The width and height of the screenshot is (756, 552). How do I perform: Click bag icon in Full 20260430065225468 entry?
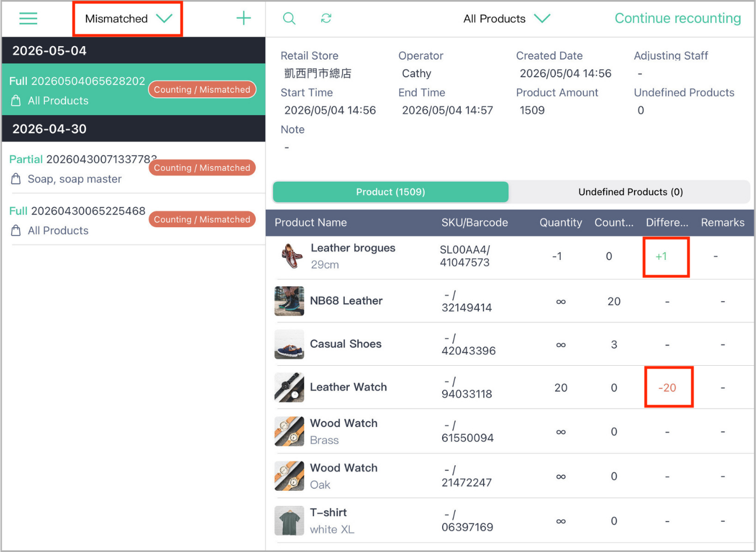click(16, 231)
